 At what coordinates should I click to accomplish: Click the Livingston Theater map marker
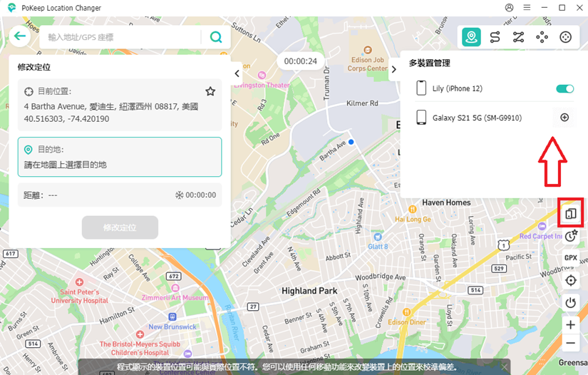coord(262,76)
